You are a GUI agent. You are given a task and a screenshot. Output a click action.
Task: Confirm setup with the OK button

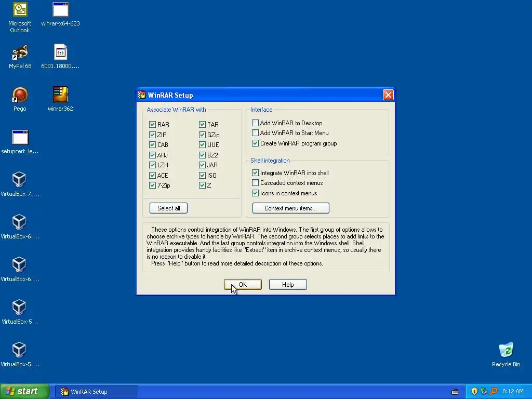[243, 284]
